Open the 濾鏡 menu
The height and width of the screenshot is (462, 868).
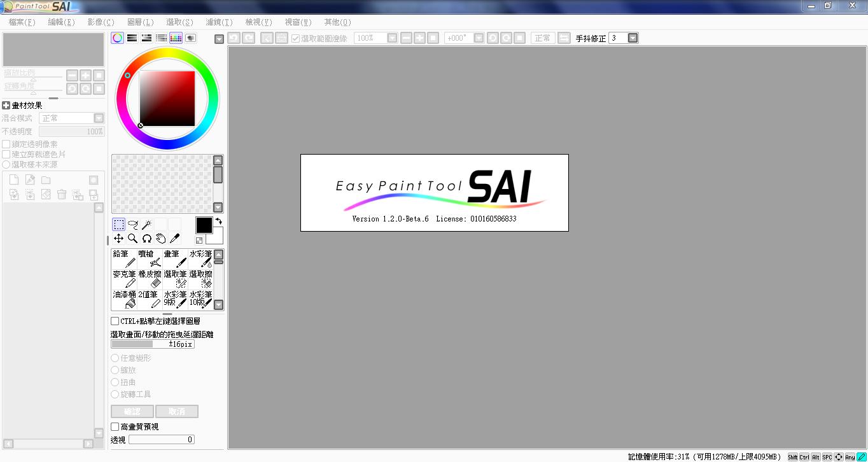coord(219,22)
